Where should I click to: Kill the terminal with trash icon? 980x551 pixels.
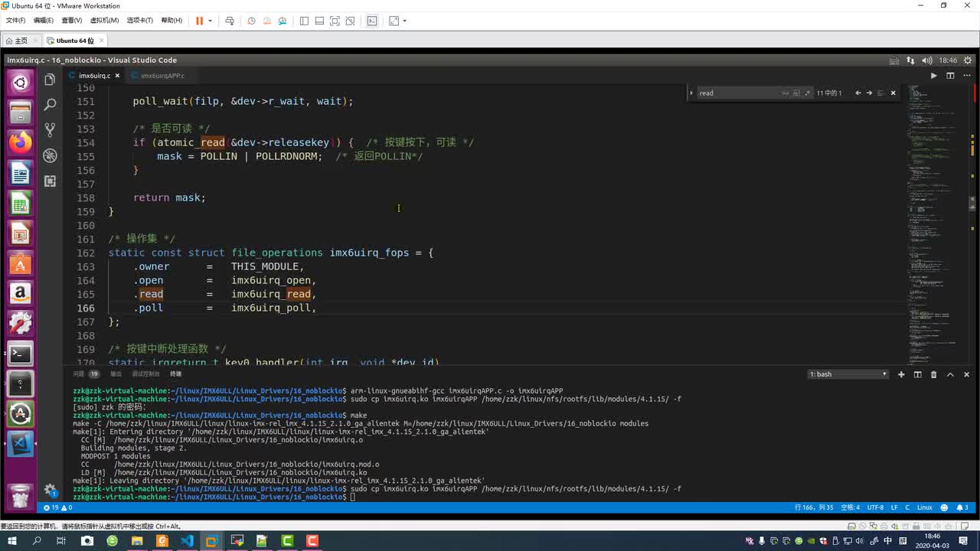[933, 374]
